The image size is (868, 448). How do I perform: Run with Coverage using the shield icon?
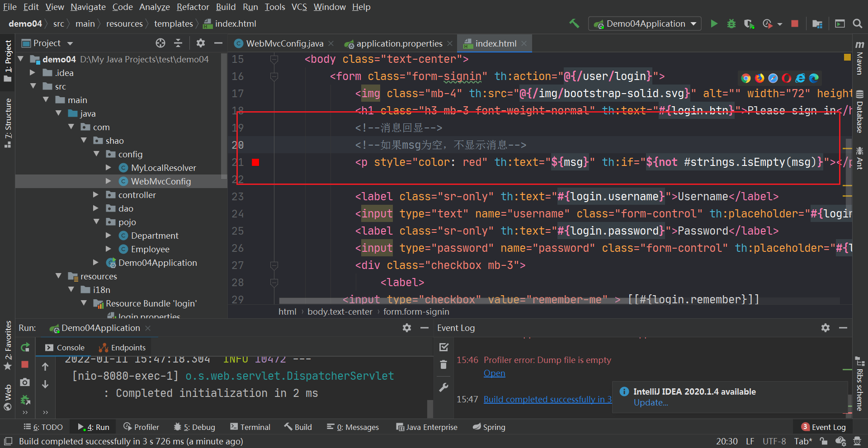pos(749,24)
